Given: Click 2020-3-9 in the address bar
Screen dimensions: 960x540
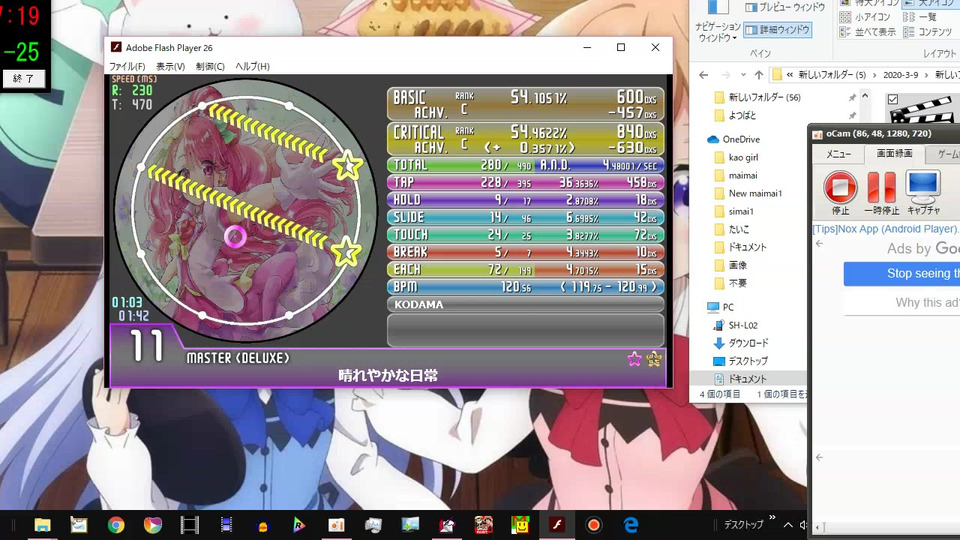Looking at the screenshot, I should 901,75.
